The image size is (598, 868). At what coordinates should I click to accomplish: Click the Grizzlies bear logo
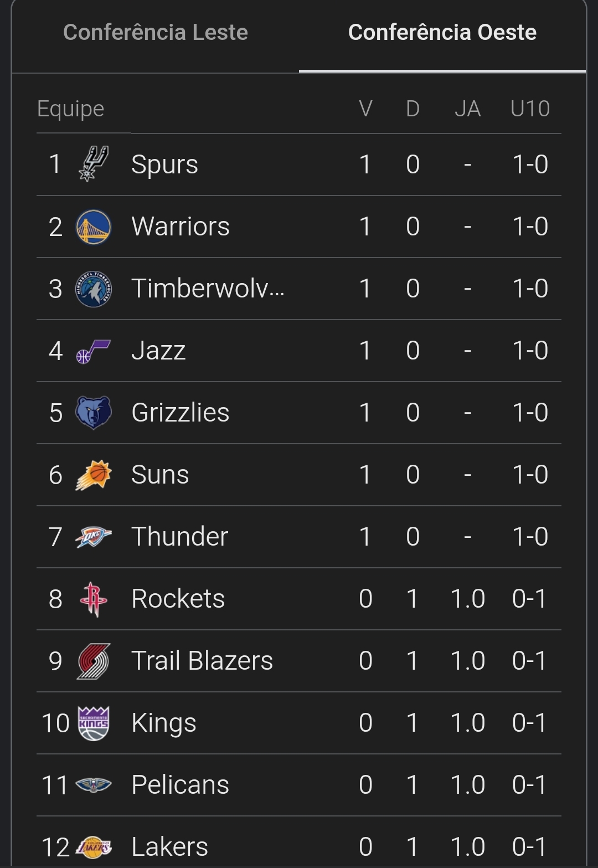94,413
